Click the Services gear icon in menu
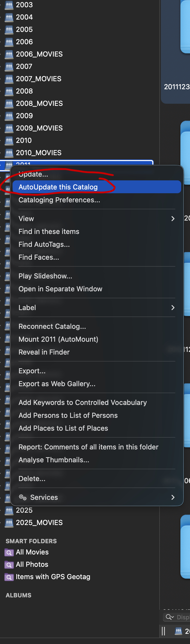 (23, 497)
